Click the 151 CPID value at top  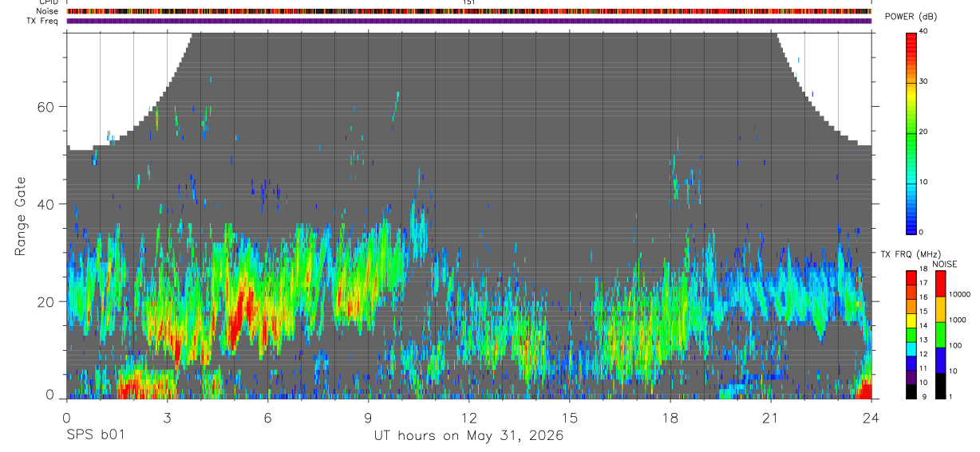(468, 2)
